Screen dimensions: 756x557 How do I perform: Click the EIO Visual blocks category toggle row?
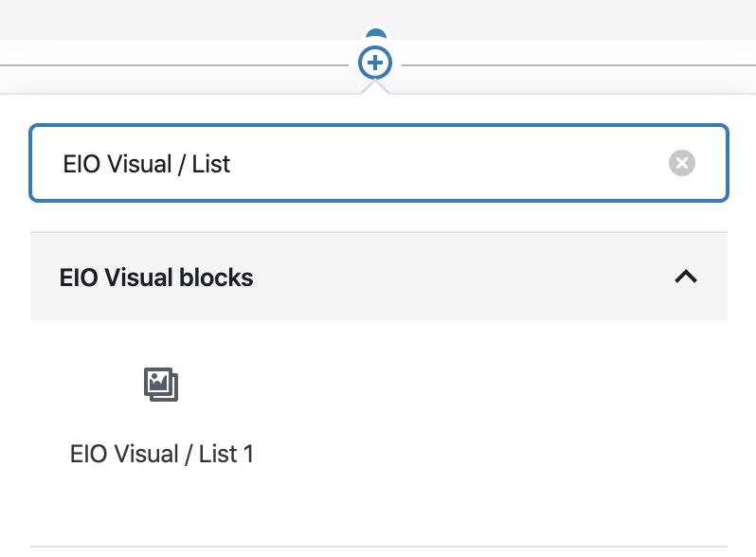[379, 277]
